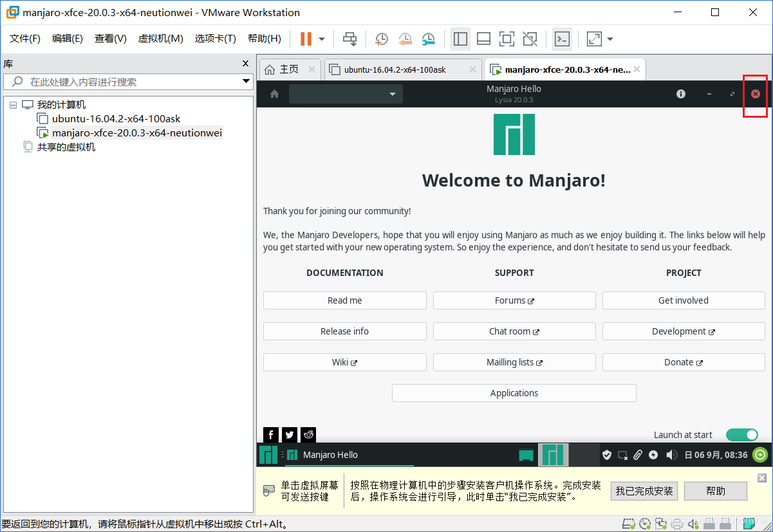Revert to snapshot with the clock-arrow icon
This screenshot has width=773, height=532.
coord(405,39)
